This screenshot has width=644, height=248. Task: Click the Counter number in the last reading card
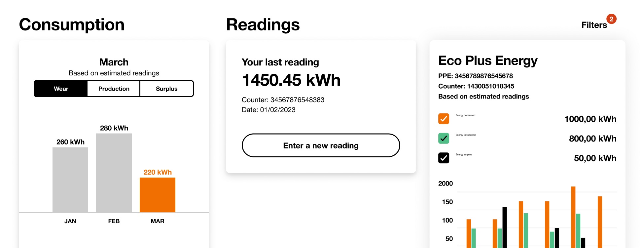click(x=283, y=100)
